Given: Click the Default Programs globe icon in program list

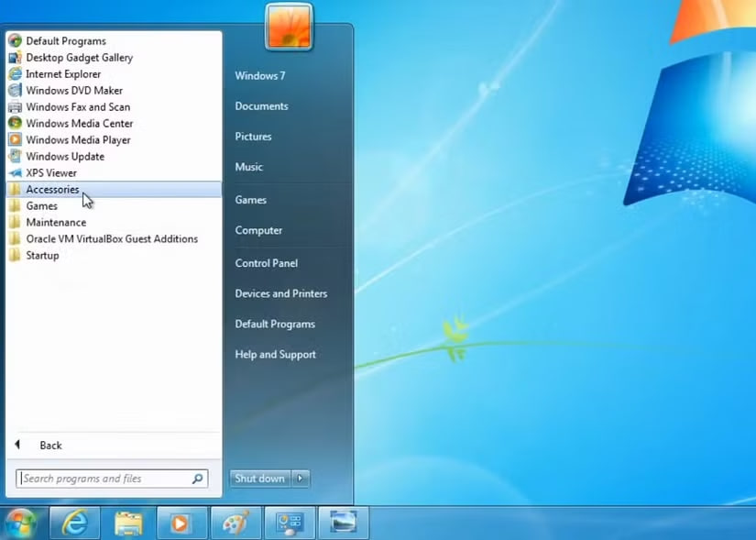Looking at the screenshot, I should [15, 40].
